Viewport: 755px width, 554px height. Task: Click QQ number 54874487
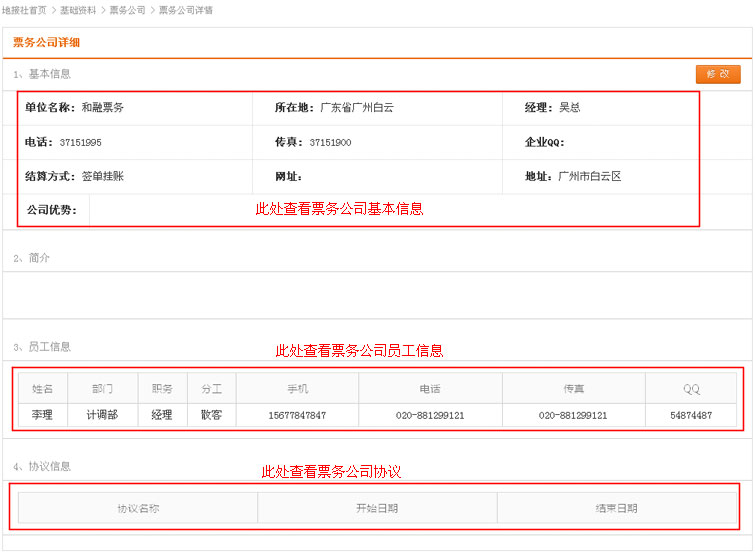point(691,415)
